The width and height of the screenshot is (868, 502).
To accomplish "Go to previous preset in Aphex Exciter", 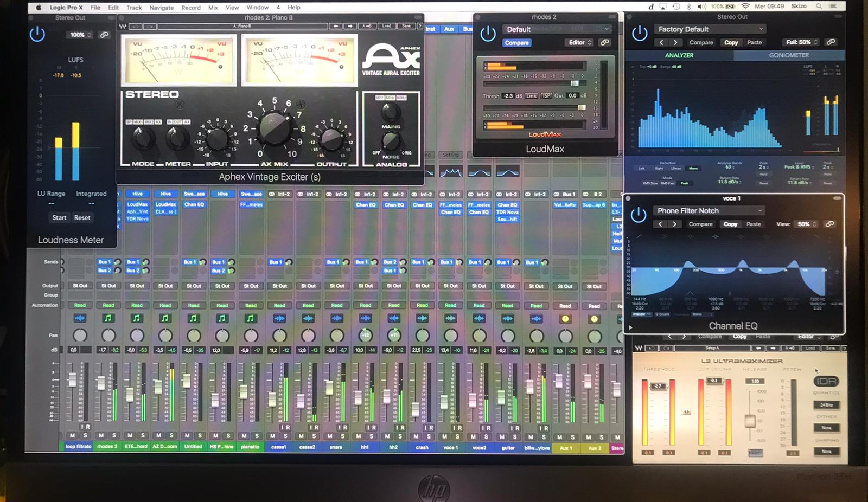I will (x=336, y=26).
